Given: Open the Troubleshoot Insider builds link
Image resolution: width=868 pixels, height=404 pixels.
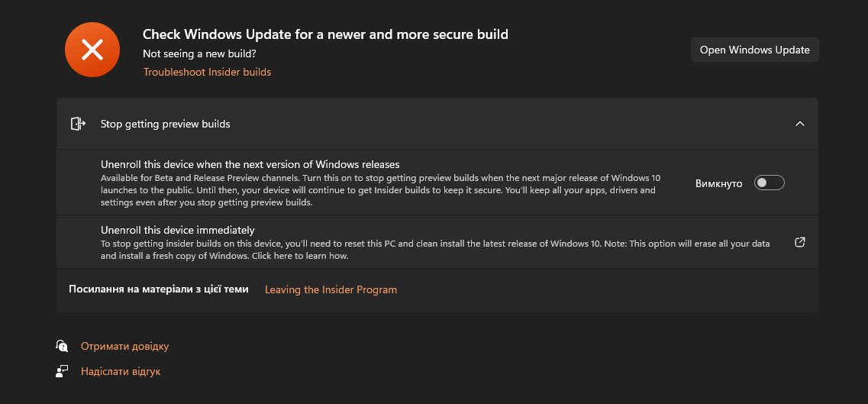Looking at the screenshot, I should coord(207,72).
